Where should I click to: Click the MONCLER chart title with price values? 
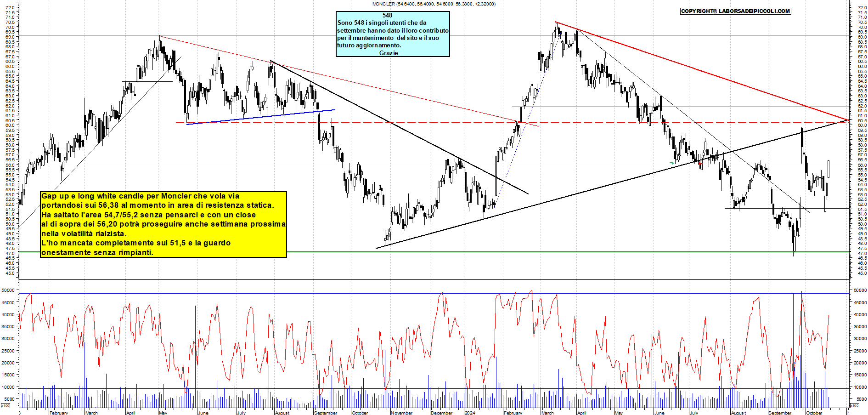pos(434,4)
